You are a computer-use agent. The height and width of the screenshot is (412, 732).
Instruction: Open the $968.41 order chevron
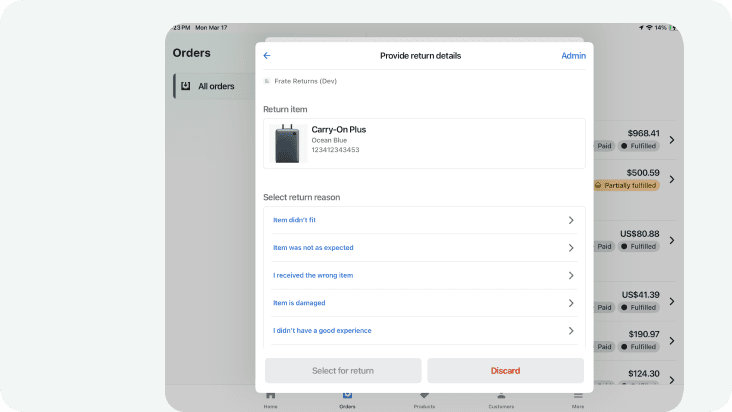(671, 140)
